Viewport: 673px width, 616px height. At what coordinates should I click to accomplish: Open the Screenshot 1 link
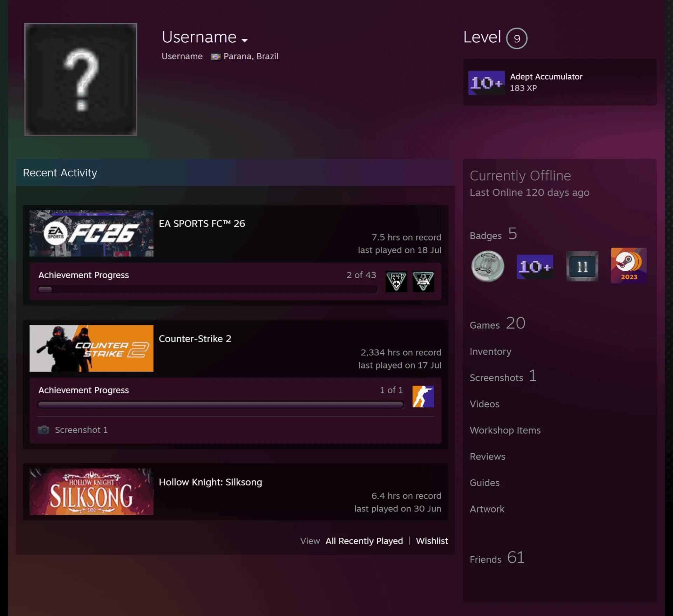[81, 429]
